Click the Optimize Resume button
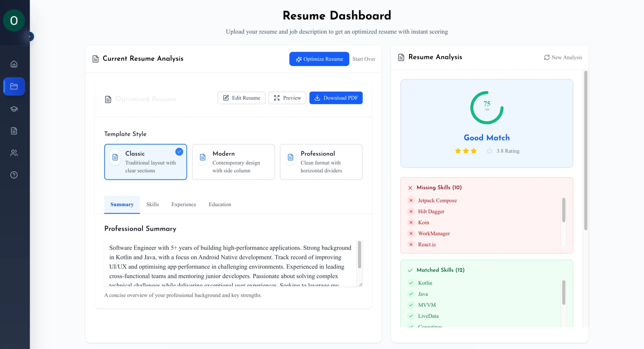The height and width of the screenshot is (349, 644). pyautogui.click(x=319, y=59)
